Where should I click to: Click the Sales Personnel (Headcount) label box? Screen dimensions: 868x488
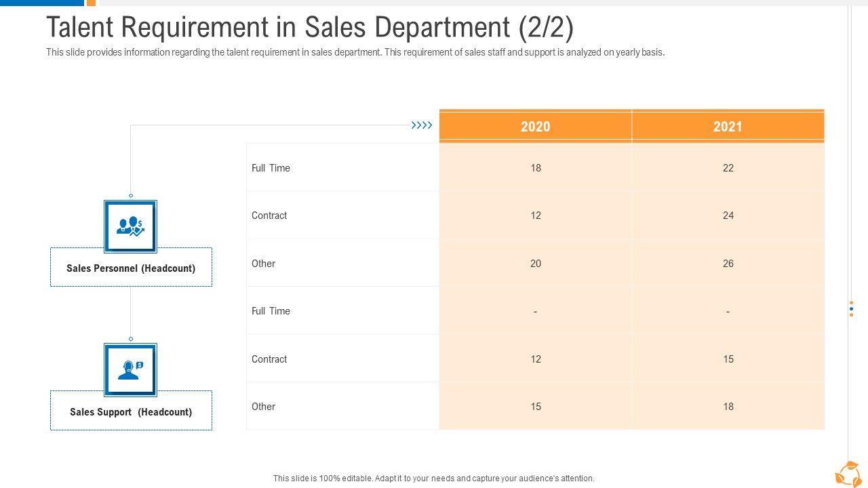click(x=131, y=268)
